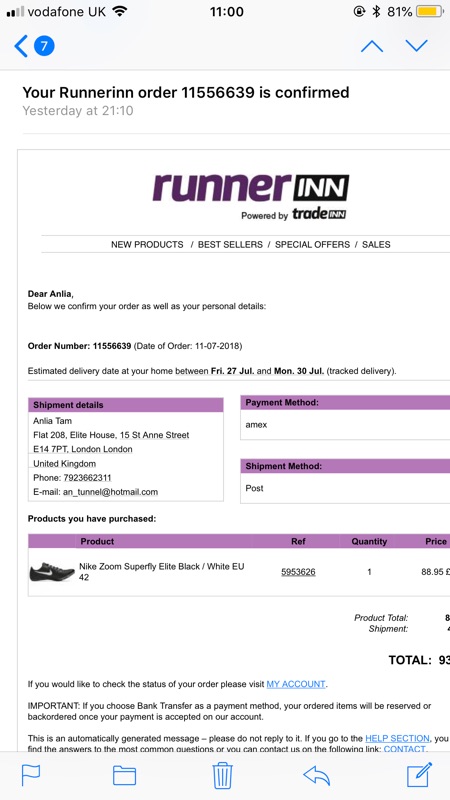The height and width of the screenshot is (800, 450).
Task: Delete email with the trash icon
Action: tap(222, 775)
